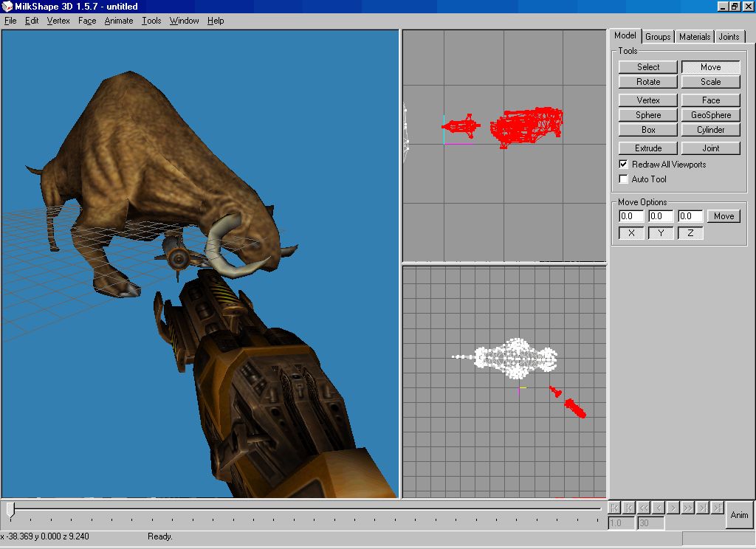The image size is (756, 549).
Task: Jump to the last frame (>|| button)
Action: (x=718, y=508)
